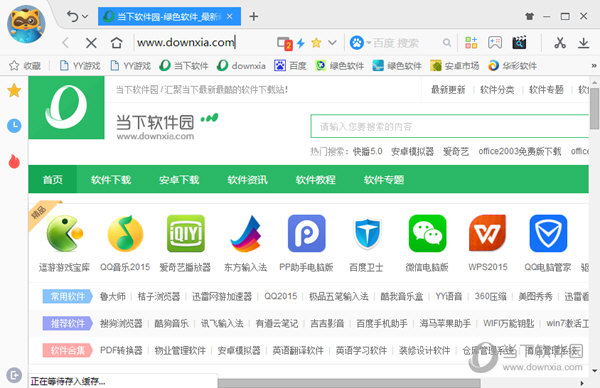Open sidebar hot flame icon
This screenshot has width=600, height=388.
(x=14, y=161)
